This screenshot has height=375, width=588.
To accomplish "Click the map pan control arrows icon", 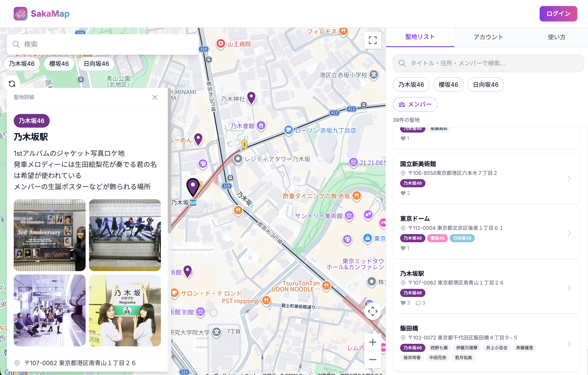I will [372, 311].
